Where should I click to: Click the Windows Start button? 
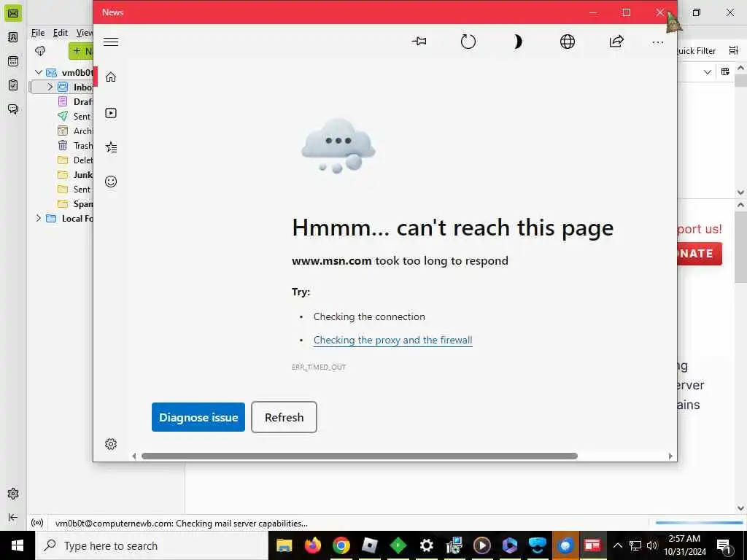pos(18,545)
